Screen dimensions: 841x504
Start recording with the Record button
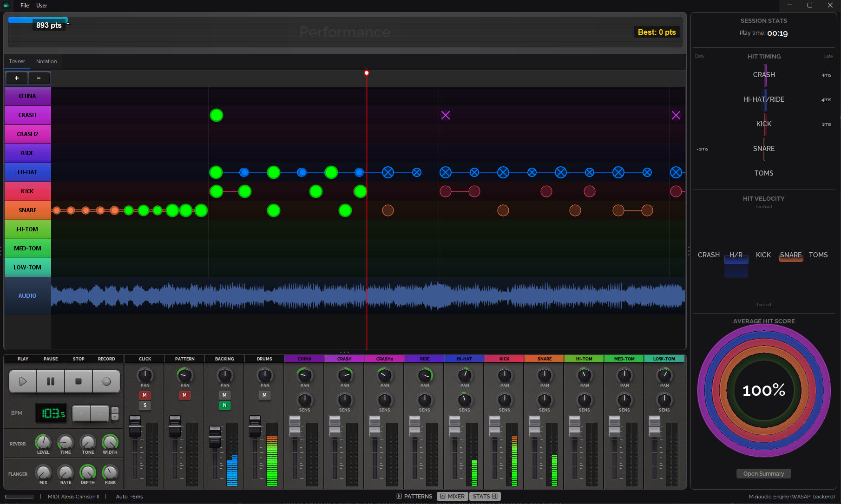coord(106,381)
